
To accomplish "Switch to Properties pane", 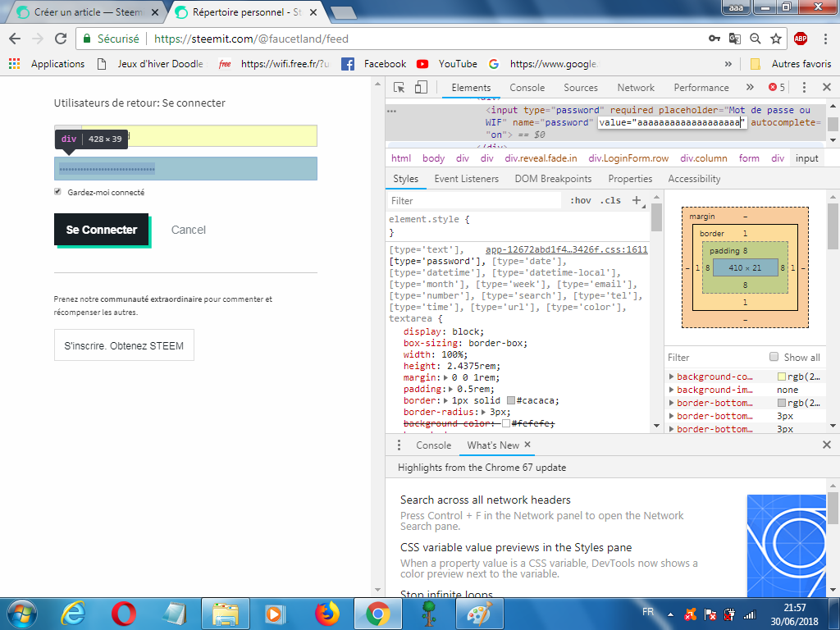I will pos(630,178).
